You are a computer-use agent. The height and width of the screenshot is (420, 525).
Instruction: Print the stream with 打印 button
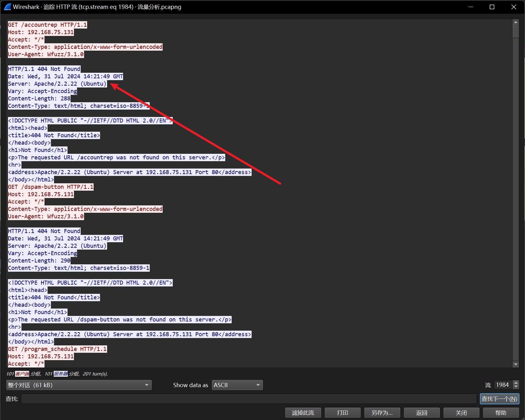(x=342, y=413)
